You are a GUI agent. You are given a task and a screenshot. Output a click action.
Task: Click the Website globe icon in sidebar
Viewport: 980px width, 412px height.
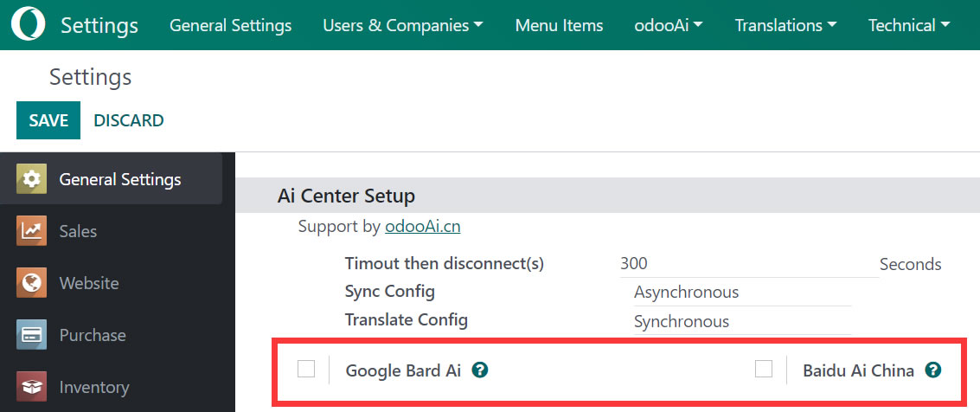[31, 283]
